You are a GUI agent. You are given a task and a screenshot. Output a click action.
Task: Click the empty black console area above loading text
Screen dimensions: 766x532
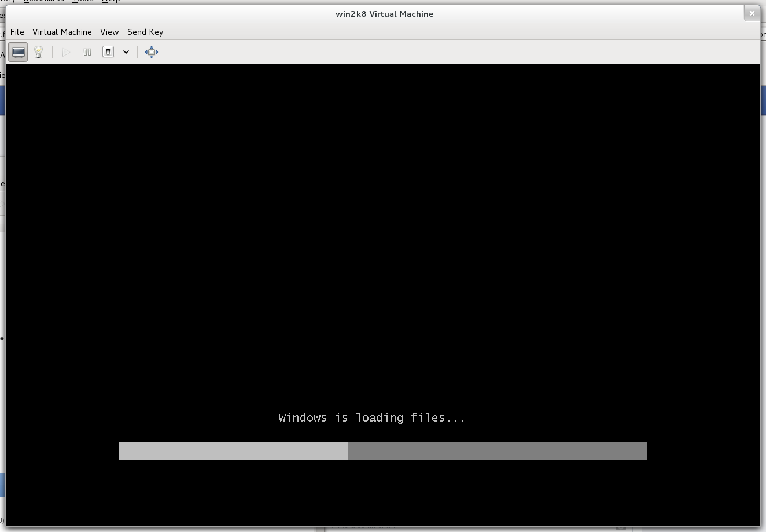382,231
